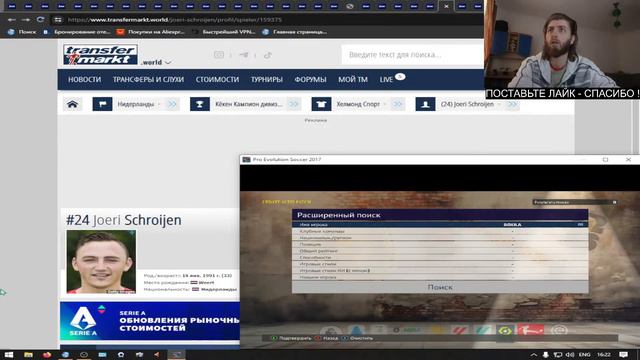This screenshot has width=640, height=360.
Task: Click the Transfermarkt logo
Action: point(100,55)
